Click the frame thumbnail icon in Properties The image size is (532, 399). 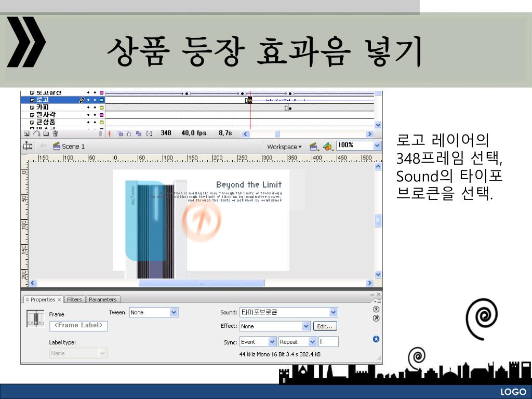(35, 318)
